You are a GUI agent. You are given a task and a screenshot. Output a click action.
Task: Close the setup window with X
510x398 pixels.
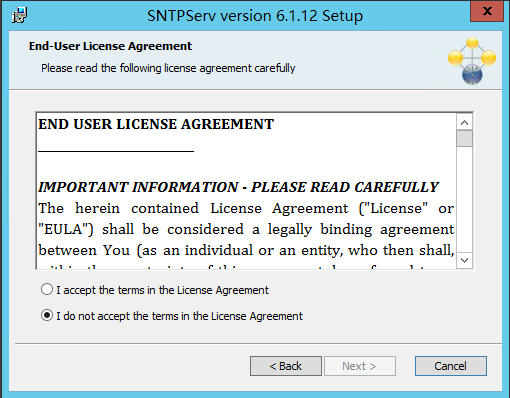[x=487, y=11]
